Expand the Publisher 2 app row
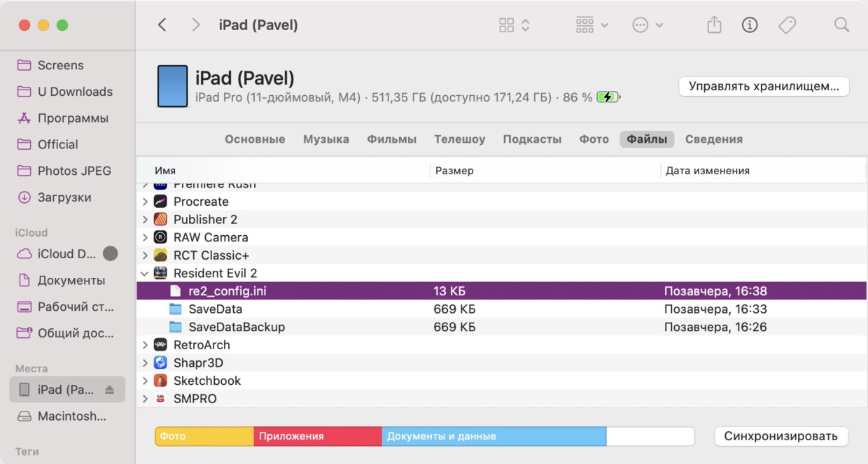868x464 pixels. tap(145, 219)
